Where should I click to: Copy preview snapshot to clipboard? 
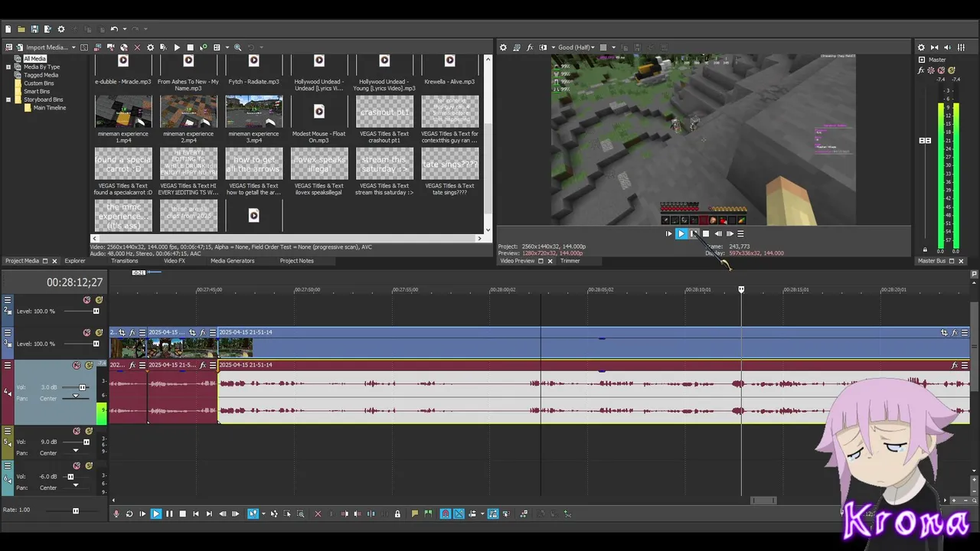point(624,47)
